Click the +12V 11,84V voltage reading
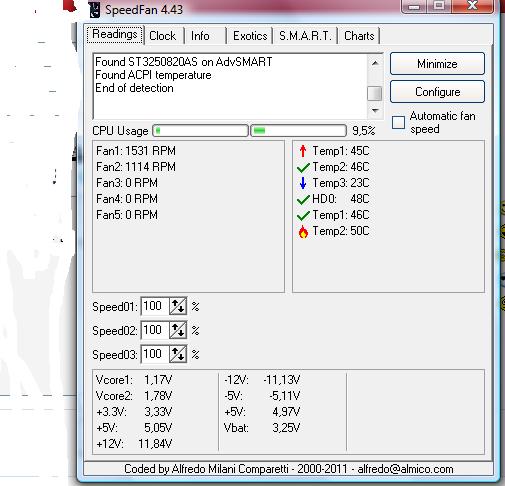 (134, 444)
